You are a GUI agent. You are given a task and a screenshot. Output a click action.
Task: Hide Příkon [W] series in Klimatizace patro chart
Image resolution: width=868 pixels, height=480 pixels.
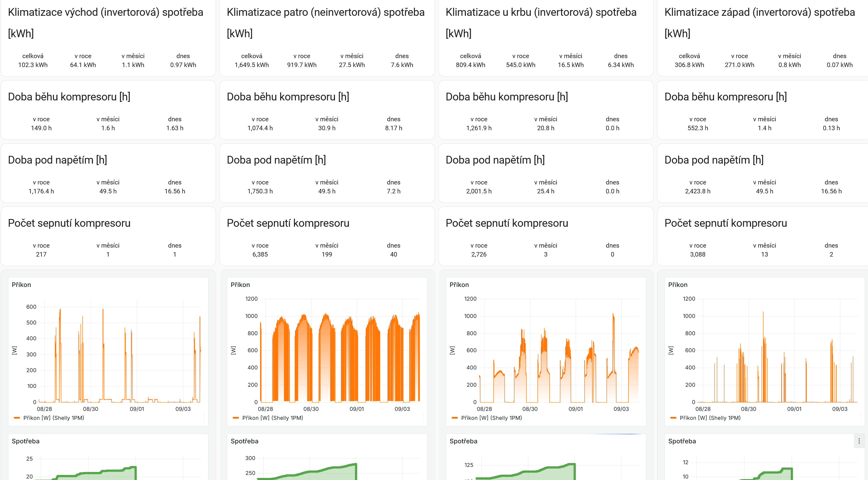272,418
